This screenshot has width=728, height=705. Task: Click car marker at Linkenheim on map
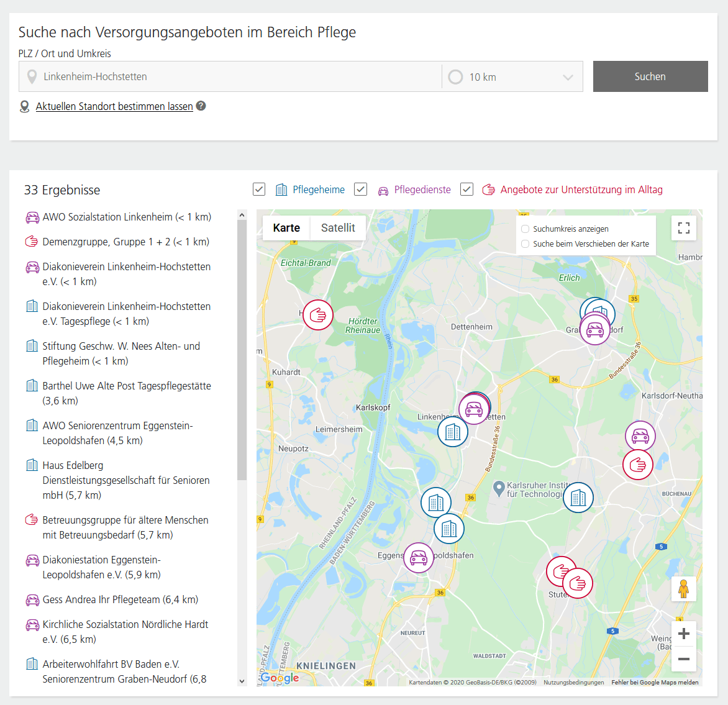(473, 409)
